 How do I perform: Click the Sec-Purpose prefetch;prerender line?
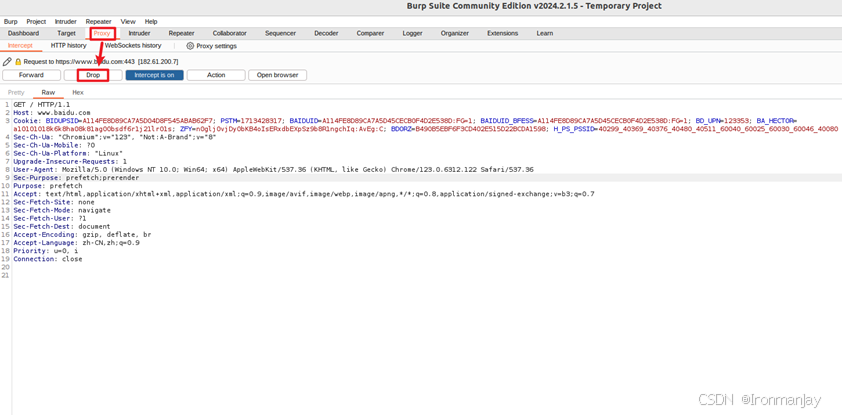click(x=76, y=177)
